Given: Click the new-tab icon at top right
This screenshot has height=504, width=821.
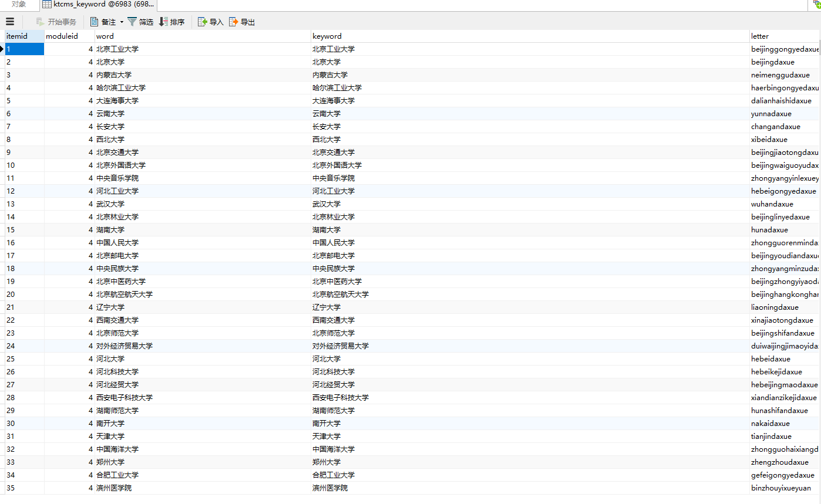Looking at the screenshot, I should click(816, 4).
